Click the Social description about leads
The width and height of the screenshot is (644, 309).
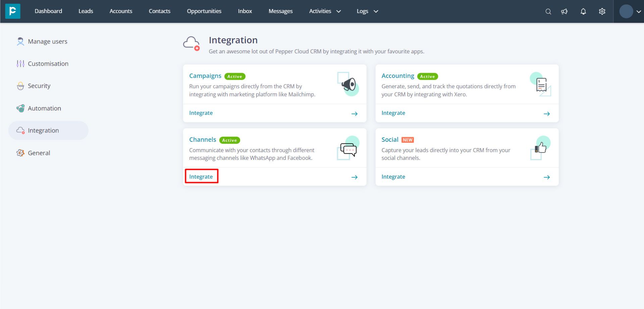446,154
